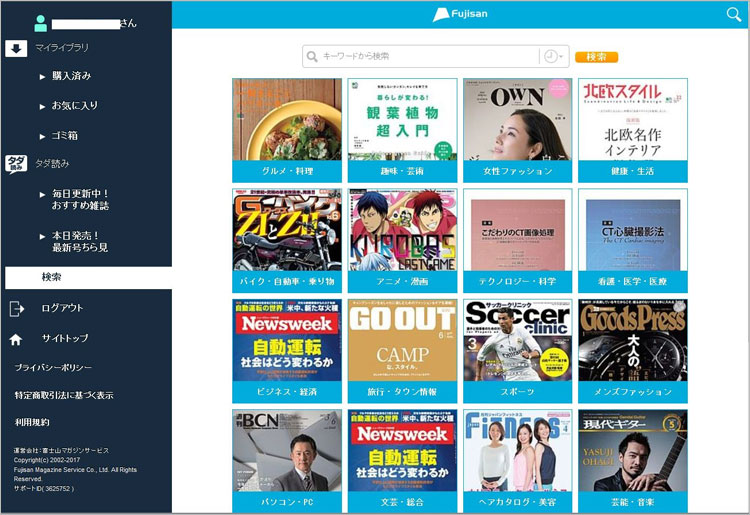Open 特定商取引法に基づく表示 link
Screen dimensions: 750x515
click(64, 395)
